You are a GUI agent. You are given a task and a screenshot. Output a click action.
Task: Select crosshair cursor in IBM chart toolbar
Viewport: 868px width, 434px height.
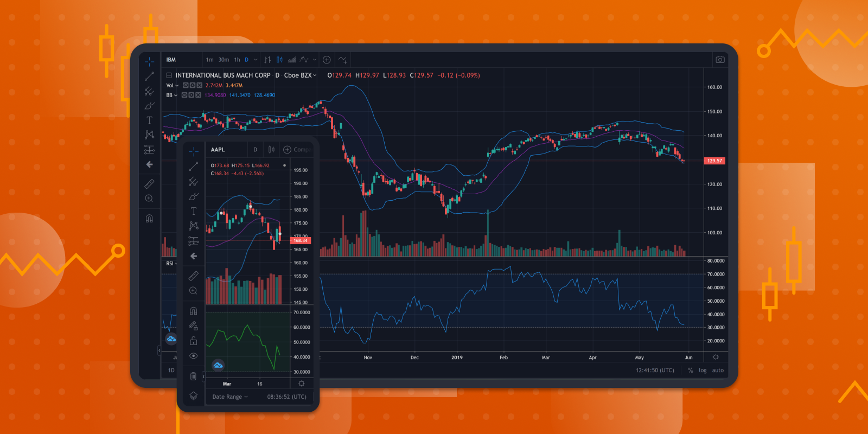click(149, 61)
